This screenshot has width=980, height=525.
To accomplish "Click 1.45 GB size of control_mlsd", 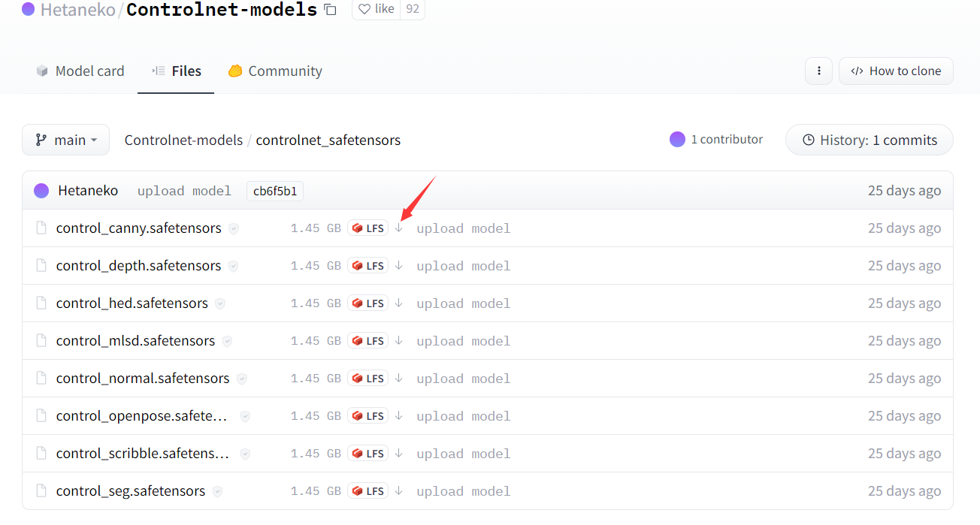I will (x=316, y=341).
